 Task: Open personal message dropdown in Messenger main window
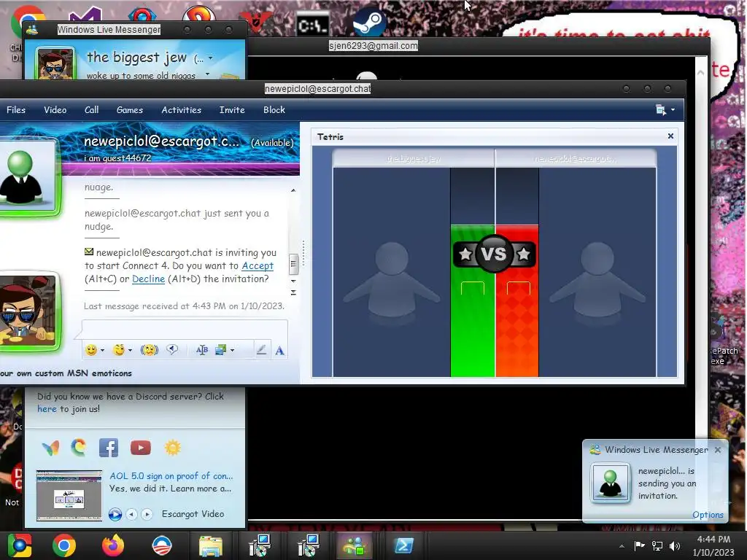[207, 74]
